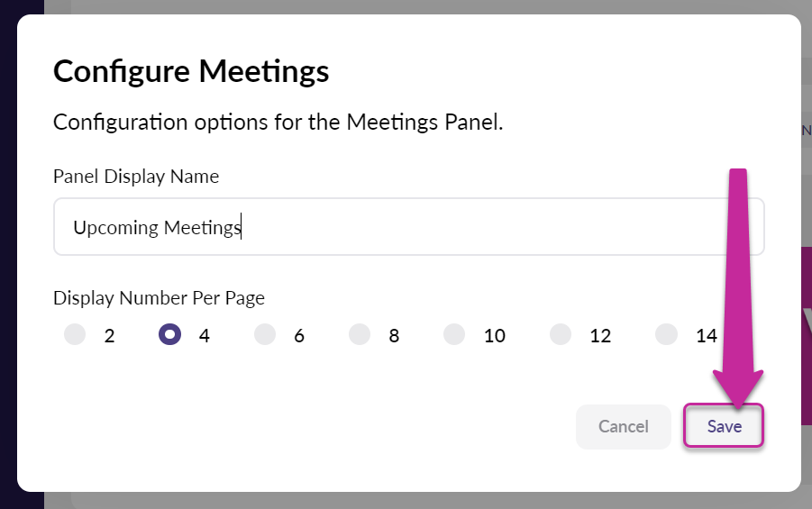Choose the 12 per page radio button
The height and width of the screenshot is (509, 812).
click(x=561, y=335)
